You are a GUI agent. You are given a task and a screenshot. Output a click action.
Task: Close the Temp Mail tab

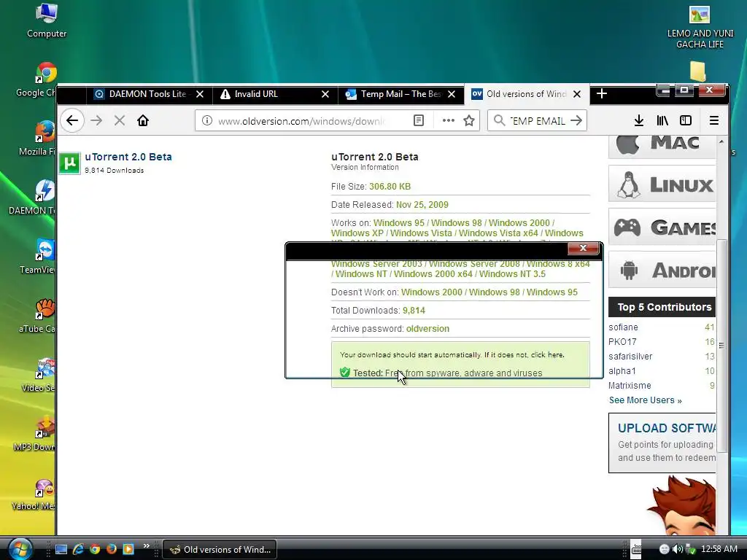[x=452, y=94]
